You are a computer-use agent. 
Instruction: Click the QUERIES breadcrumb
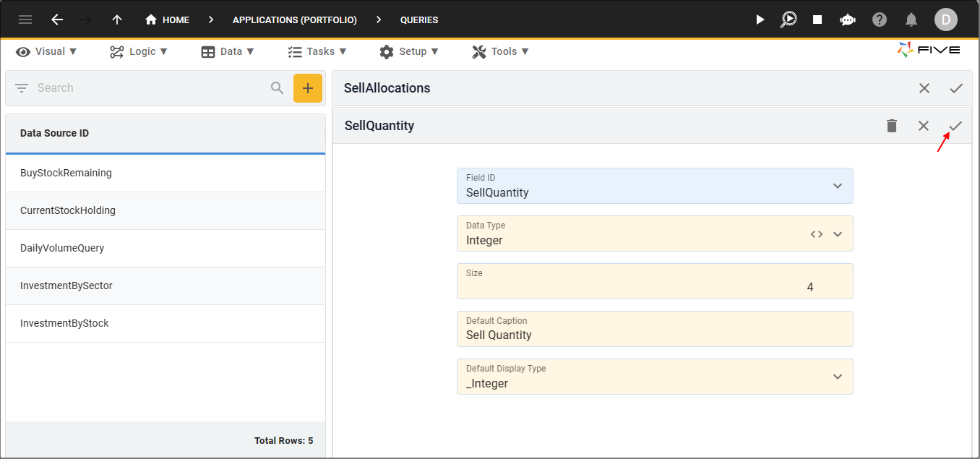[x=419, y=20]
